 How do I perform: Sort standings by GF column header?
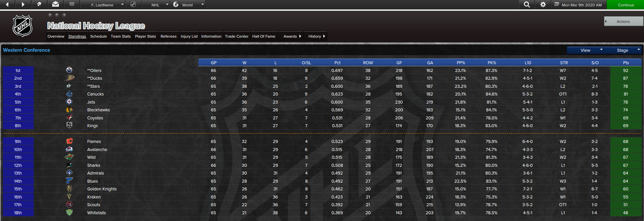click(399, 63)
